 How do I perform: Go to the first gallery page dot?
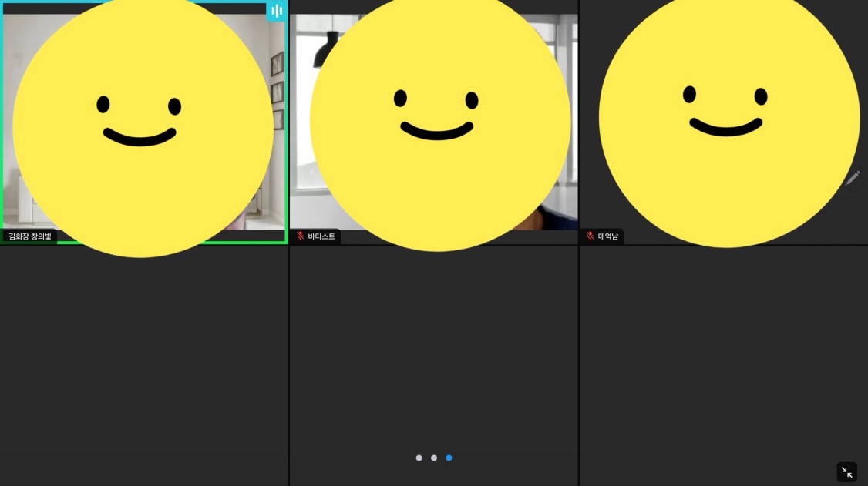pos(419,458)
